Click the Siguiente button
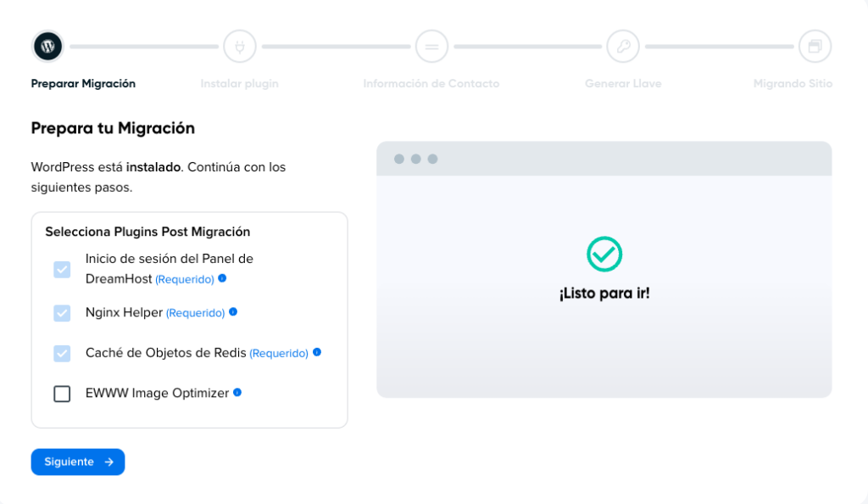This screenshot has width=868, height=504. click(x=78, y=462)
